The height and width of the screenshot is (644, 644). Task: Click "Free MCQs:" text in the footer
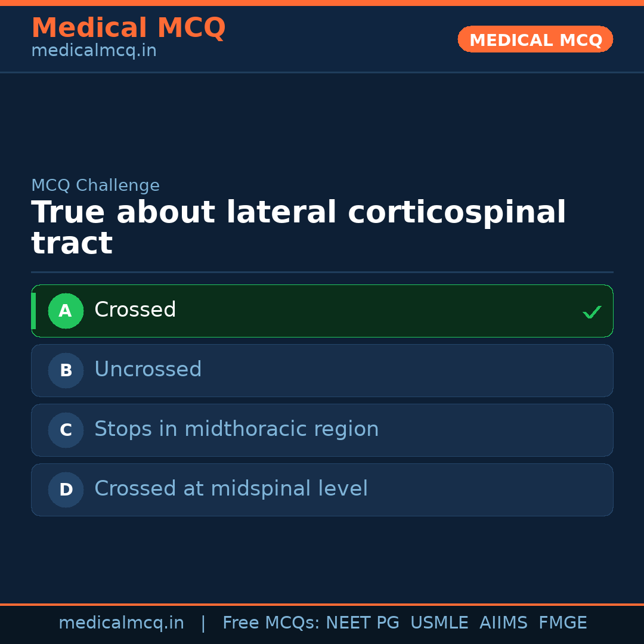pos(271,623)
